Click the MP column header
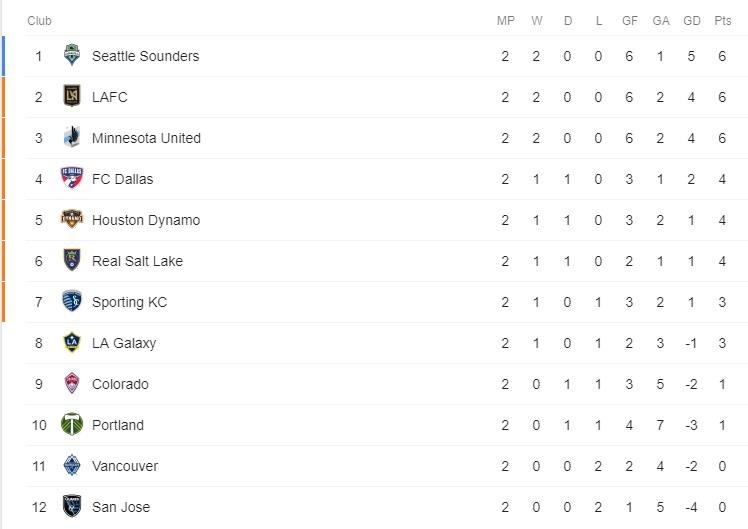This screenshot has height=529, width=748. tap(506, 21)
